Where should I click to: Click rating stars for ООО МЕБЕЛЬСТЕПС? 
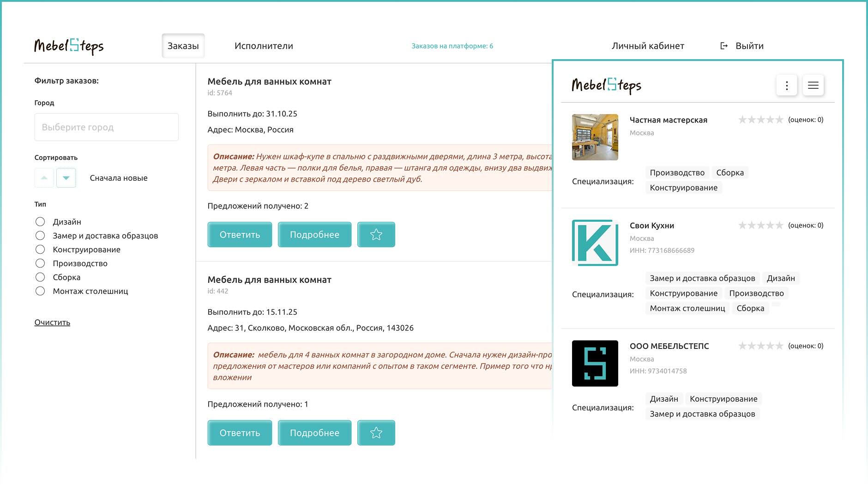coord(761,346)
